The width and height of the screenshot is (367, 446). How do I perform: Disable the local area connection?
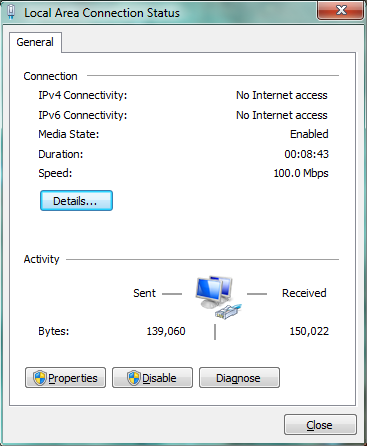(x=152, y=378)
